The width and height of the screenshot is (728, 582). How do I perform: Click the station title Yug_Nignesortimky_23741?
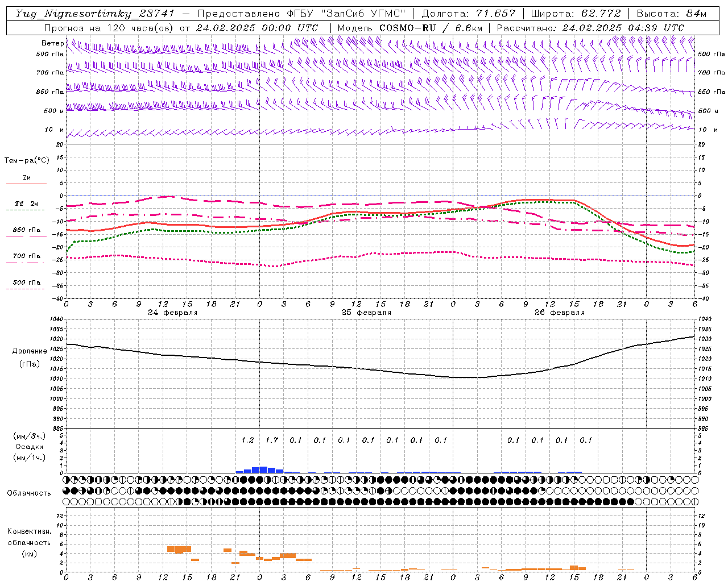point(95,14)
